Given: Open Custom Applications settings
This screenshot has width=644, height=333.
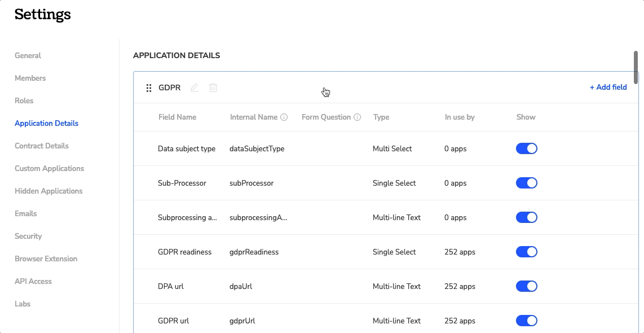Looking at the screenshot, I should (49, 169).
